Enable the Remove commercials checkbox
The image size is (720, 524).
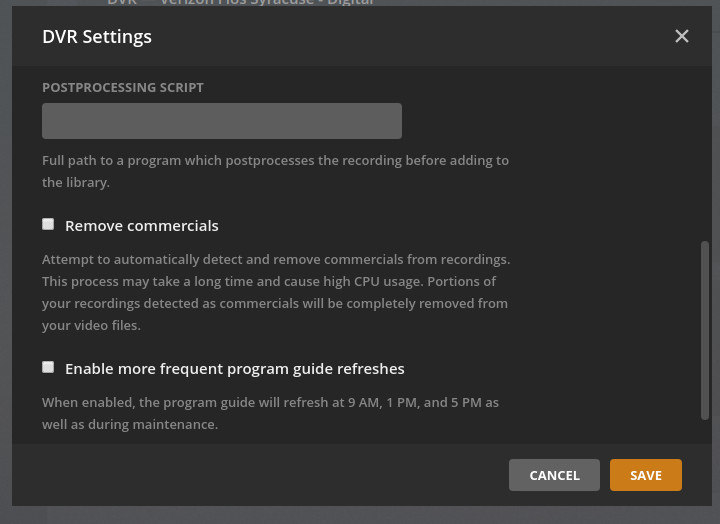tap(48, 224)
